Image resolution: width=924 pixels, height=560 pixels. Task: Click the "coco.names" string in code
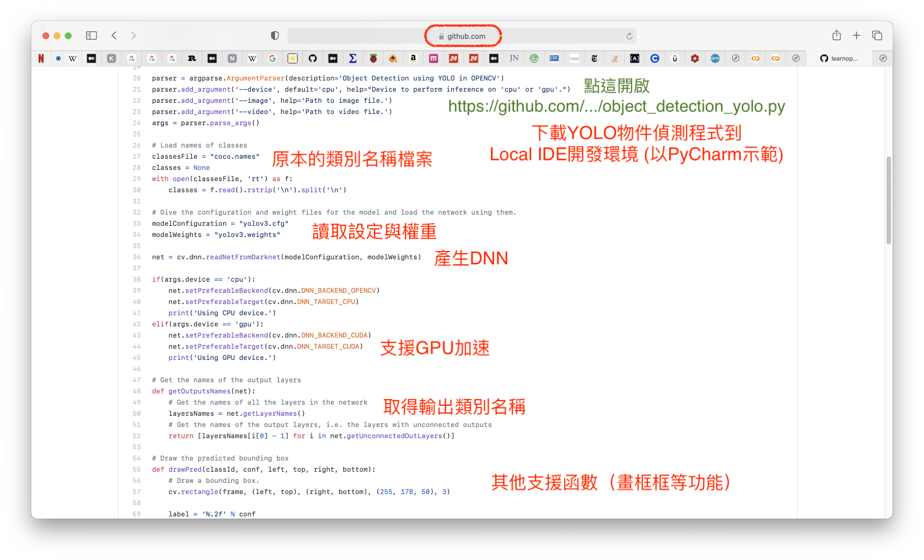[235, 156]
